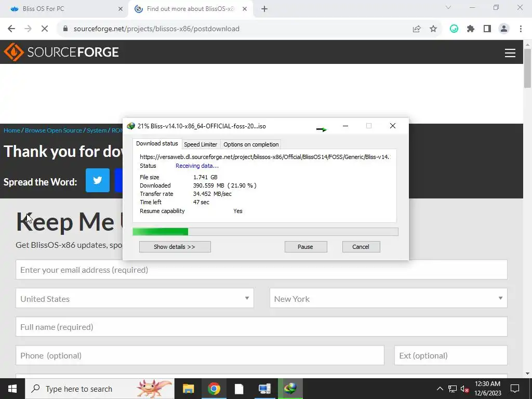Click the share page icon in address bar

pyautogui.click(x=417, y=29)
